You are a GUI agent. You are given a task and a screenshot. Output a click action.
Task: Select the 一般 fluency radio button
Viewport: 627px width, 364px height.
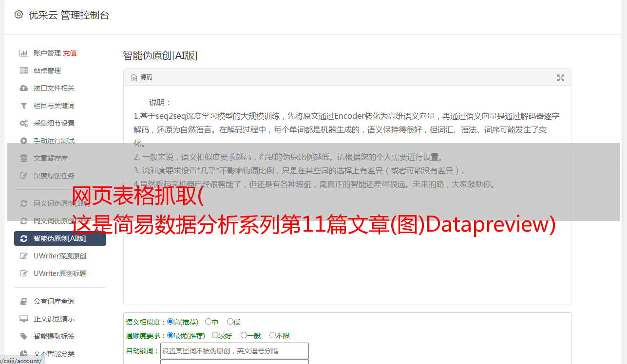244,335
